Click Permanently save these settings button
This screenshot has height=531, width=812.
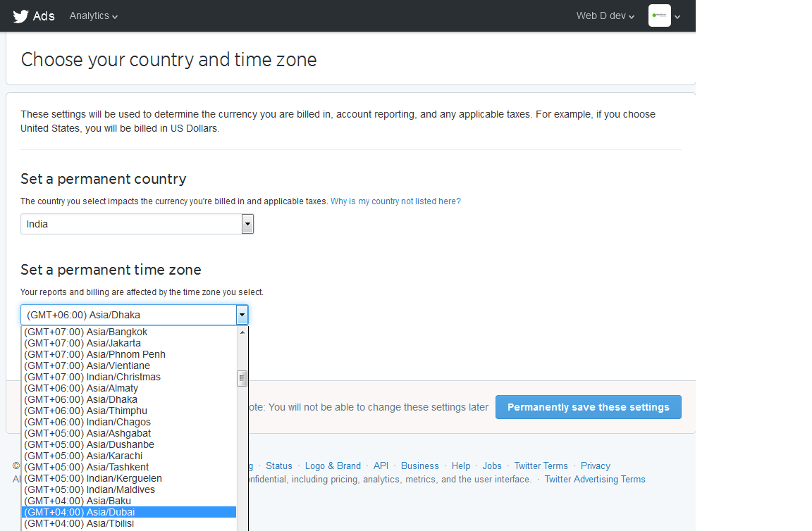589,407
